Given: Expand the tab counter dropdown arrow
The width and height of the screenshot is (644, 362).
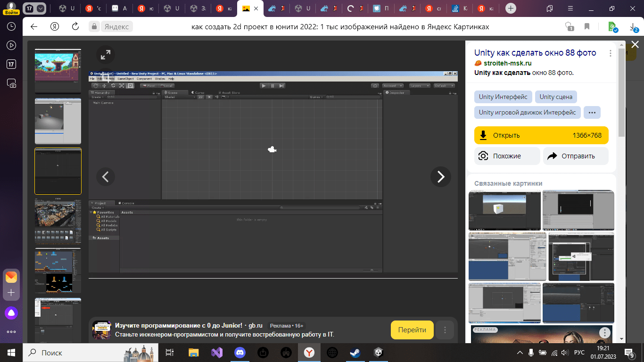Looking at the screenshot, I should point(41,8).
